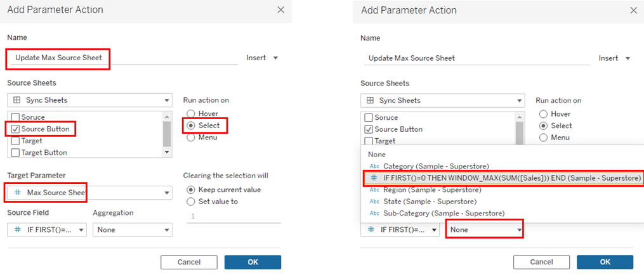Image resolution: width=644 pixels, height=277 pixels.
Task: Uncheck the Source Button checkbox in left dialog
Action: point(16,129)
